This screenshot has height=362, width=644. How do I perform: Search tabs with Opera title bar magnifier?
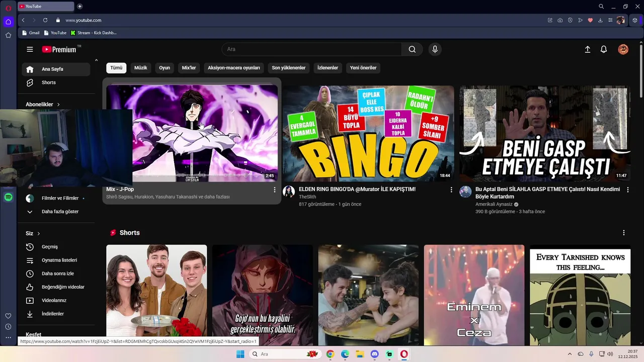601,7
